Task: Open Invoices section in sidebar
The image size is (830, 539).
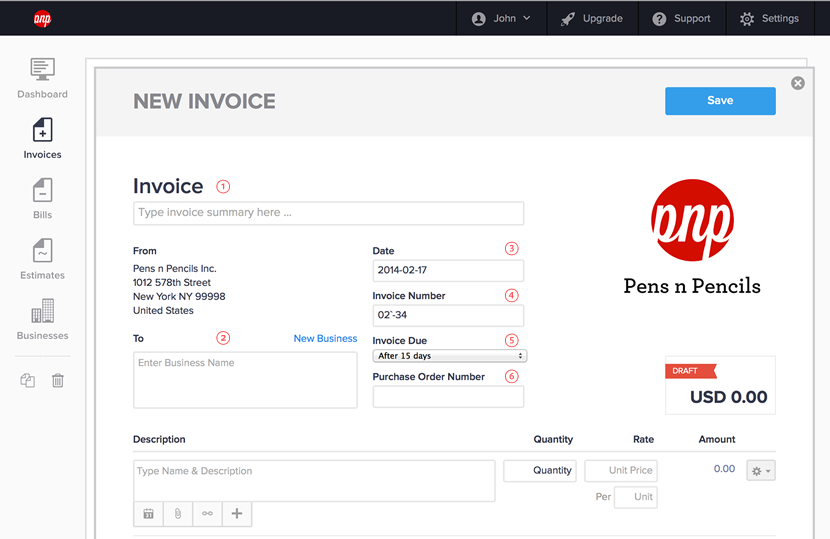Action: [x=42, y=139]
